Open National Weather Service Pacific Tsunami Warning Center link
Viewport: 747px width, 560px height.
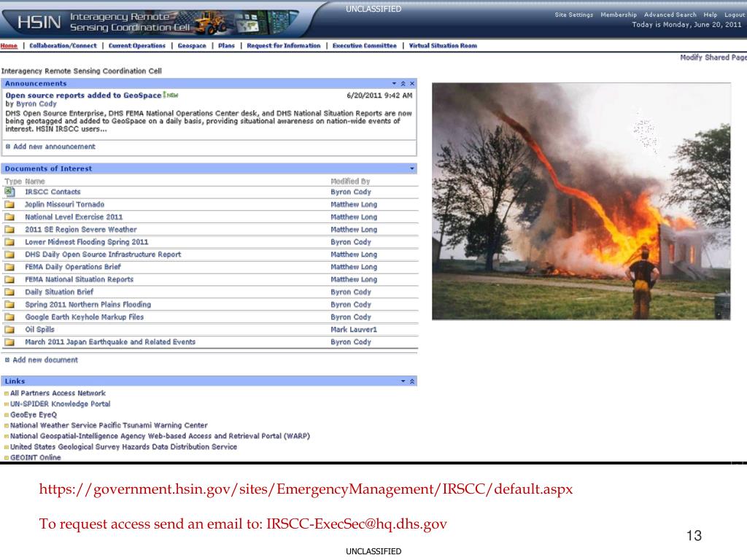(x=109, y=425)
